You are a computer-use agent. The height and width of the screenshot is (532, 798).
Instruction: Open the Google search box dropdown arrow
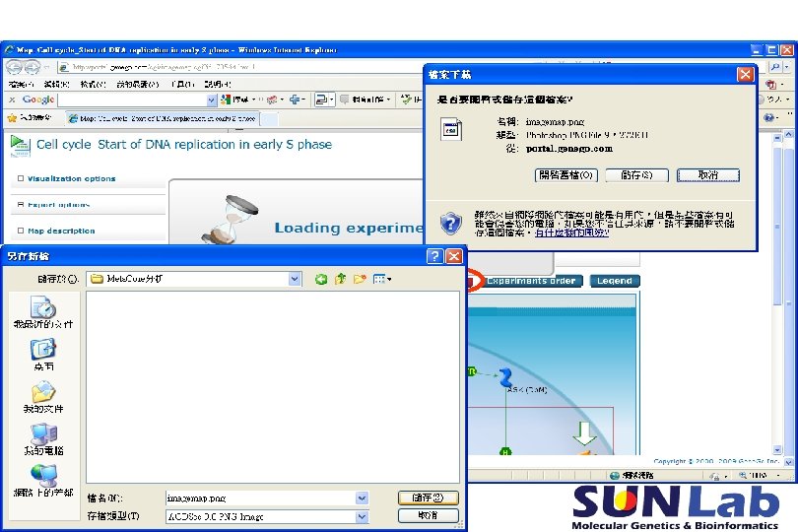pos(211,100)
